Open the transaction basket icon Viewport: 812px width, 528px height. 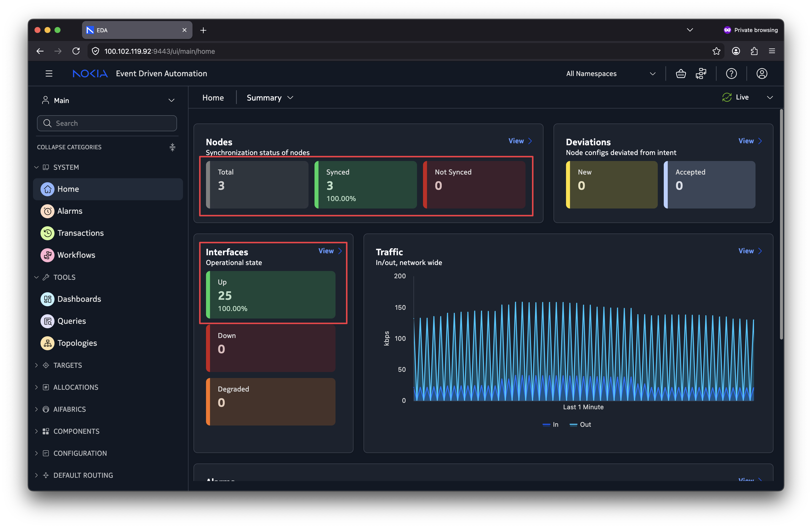click(681, 73)
